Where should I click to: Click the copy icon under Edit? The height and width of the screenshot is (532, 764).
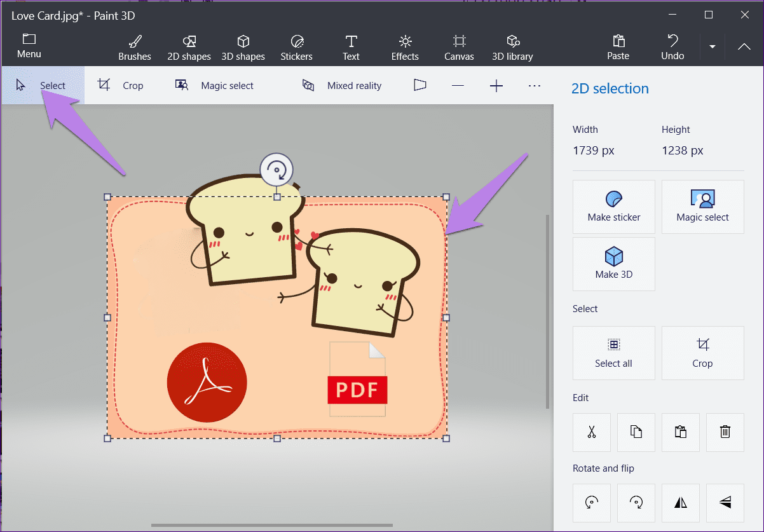636,432
